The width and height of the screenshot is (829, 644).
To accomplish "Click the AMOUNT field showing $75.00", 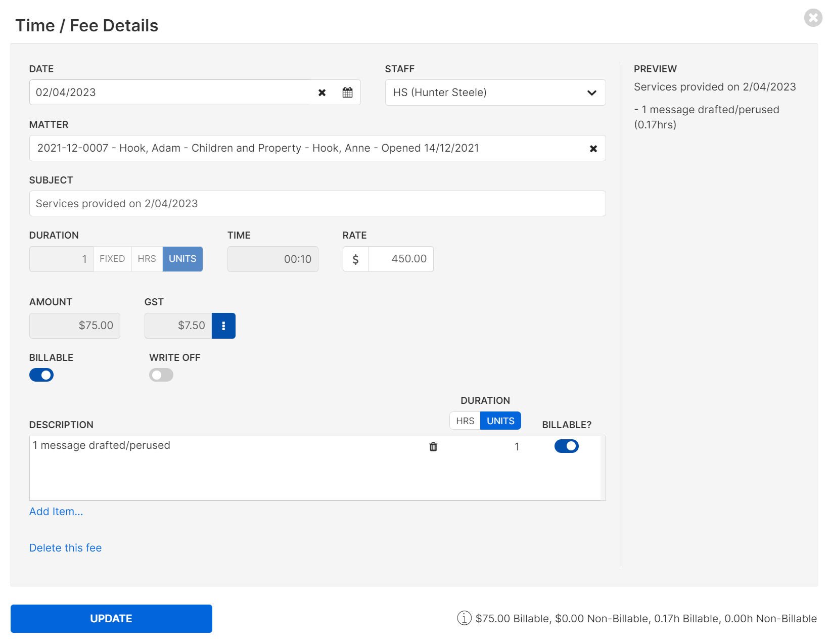I will pos(75,326).
